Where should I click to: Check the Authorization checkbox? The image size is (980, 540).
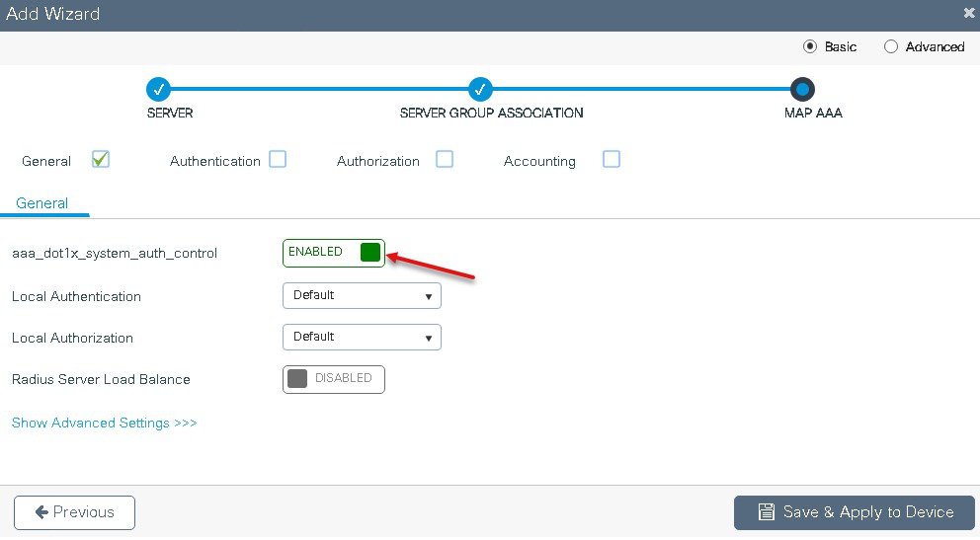click(x=445, y=160)
